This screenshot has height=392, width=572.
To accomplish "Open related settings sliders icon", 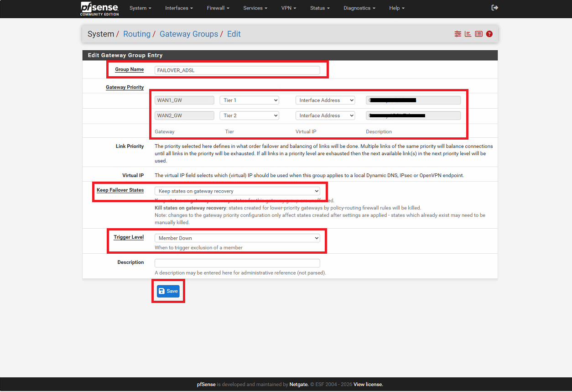I will pyautogui.click(x=458, y=34).
